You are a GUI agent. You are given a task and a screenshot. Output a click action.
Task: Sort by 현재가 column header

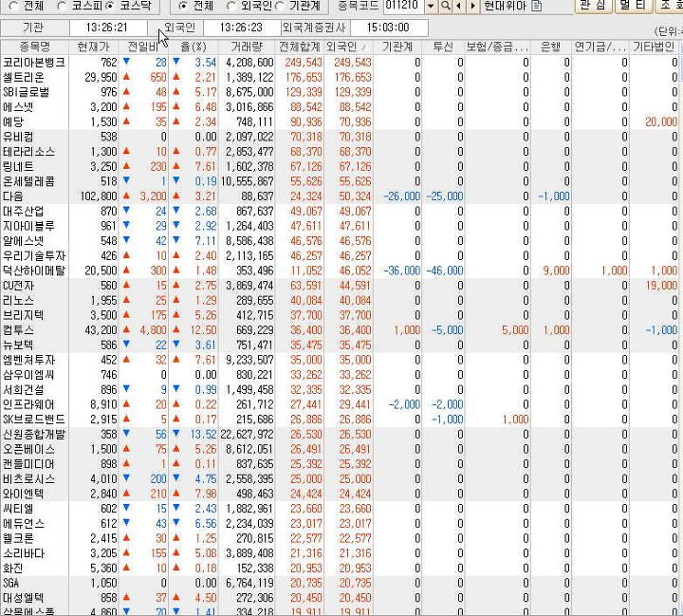pyautogui.click(x=93, y=47)
